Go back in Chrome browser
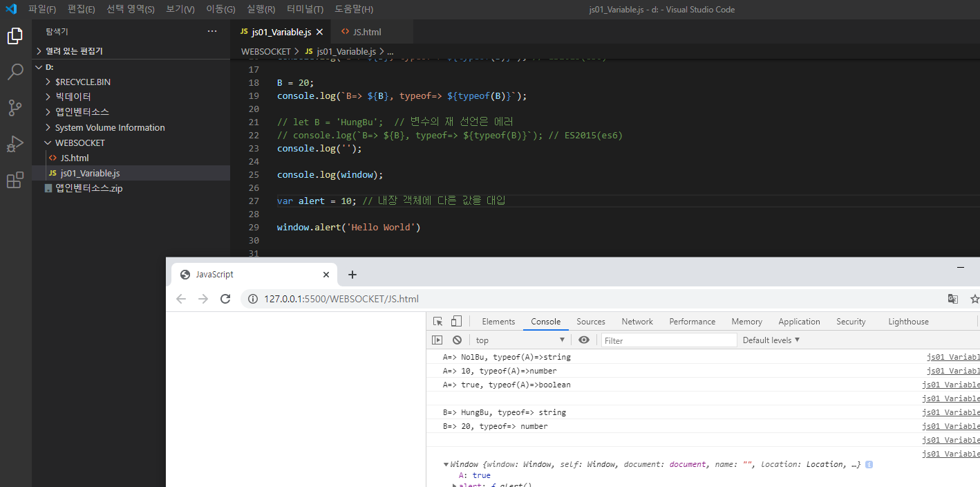The width and height of the screenshot is (980, 487). click(x=181, y=299)
